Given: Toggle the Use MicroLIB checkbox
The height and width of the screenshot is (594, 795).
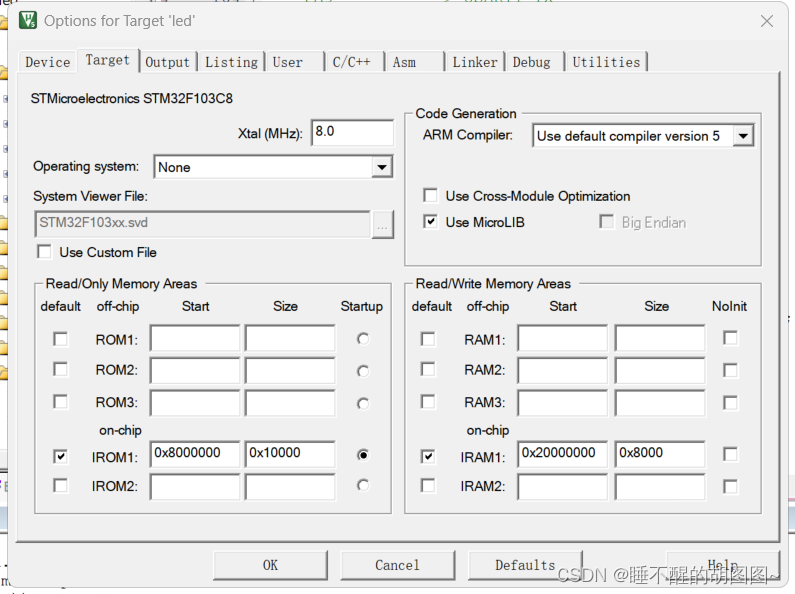Looking at the screenshot, I should 430,222.
